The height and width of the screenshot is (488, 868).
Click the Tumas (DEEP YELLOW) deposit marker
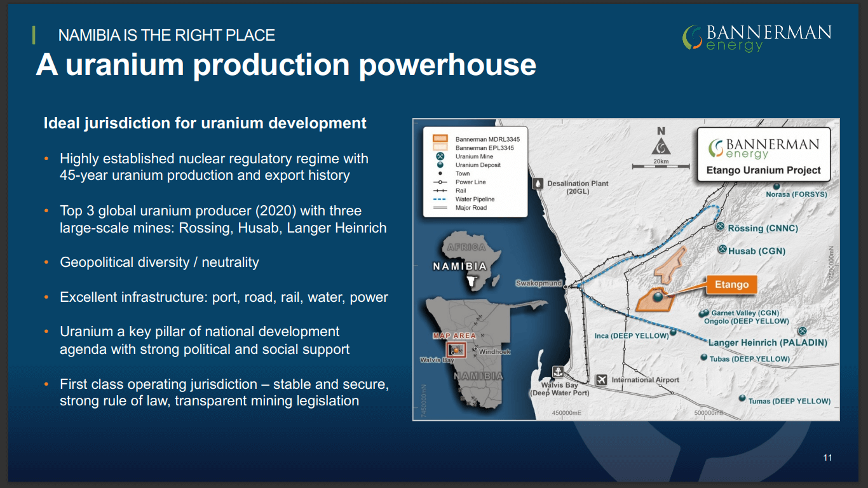pos(742,398)
